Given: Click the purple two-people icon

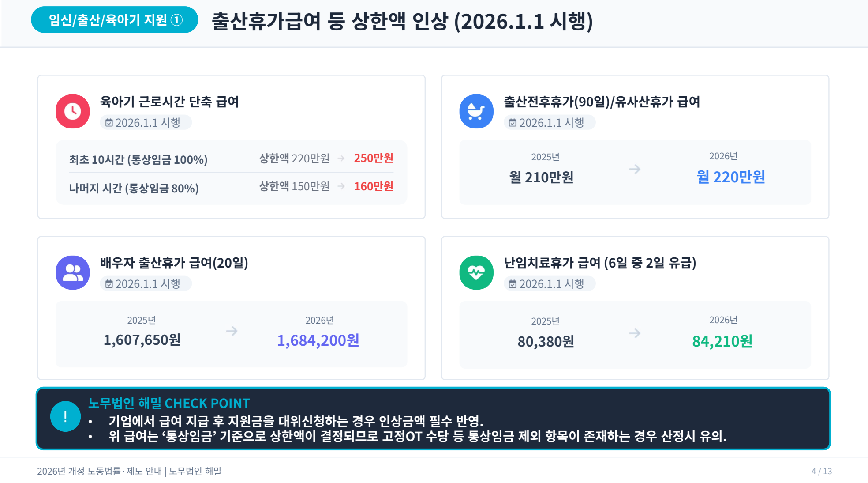Looking at the screenshot, I should pos(73,272).
